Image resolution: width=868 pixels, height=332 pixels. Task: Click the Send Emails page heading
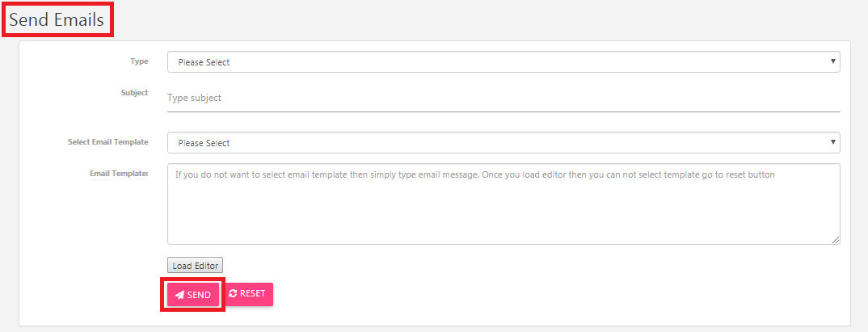[57, 20]
